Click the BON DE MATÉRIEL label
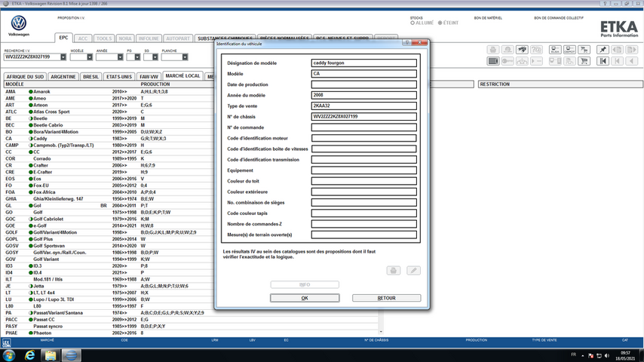Viewport: 644px width, 362px height. pos(488,18)
